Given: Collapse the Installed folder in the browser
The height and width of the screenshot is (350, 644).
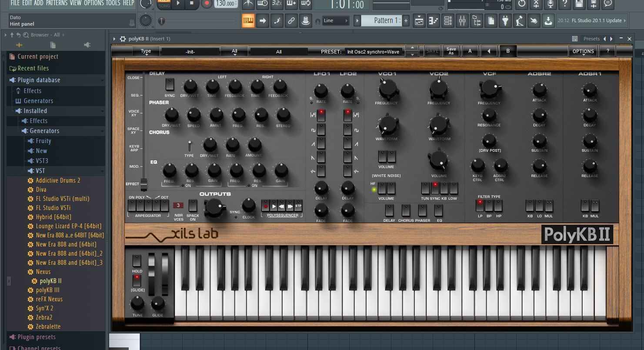Looking at the screenshot, I should [x=102, y=111].
